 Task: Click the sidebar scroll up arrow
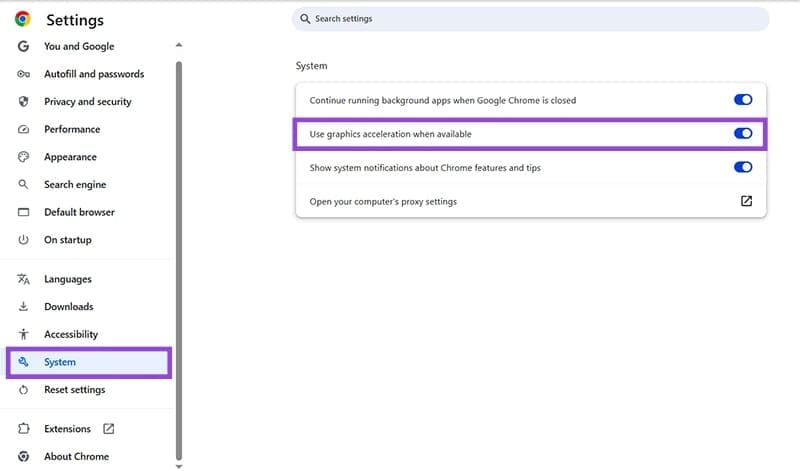pyautogui.click(x=179, y=45)
